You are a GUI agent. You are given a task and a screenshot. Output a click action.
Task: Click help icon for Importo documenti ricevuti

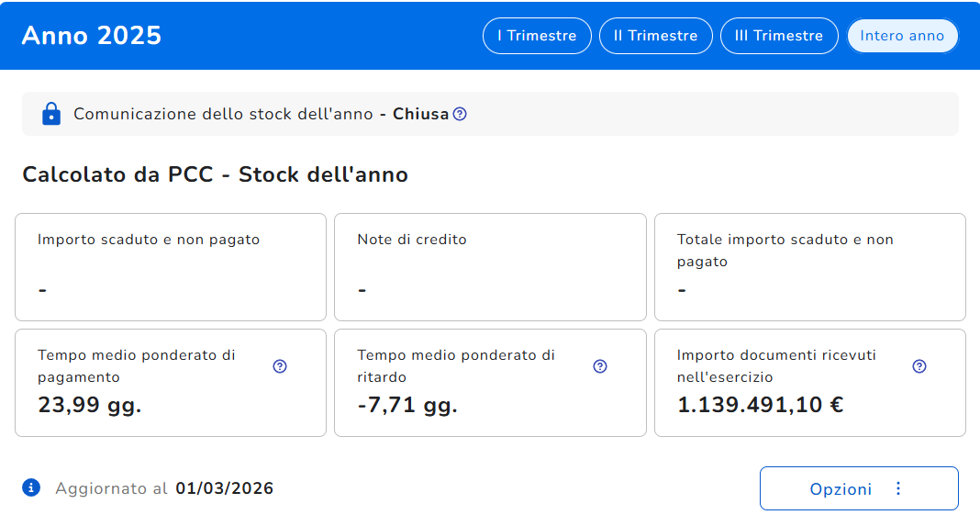pyautogui.click(x=919, y=366)
